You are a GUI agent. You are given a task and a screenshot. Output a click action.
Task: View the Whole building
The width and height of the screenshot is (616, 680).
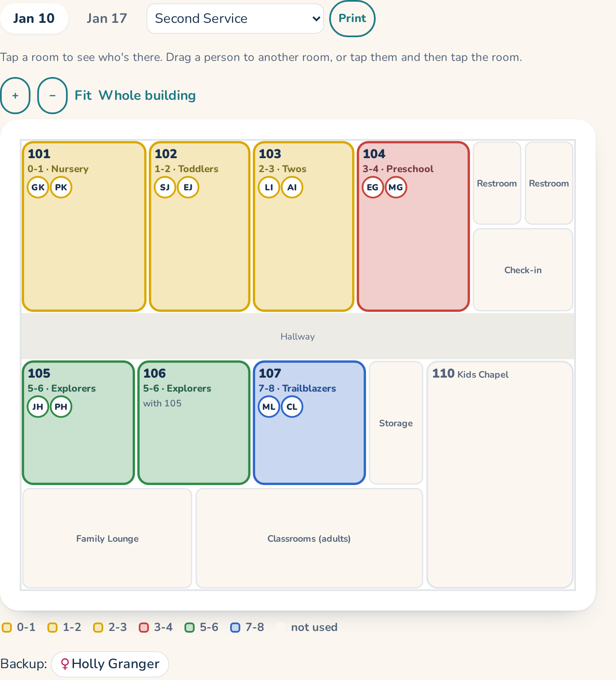tap(147, 96)
